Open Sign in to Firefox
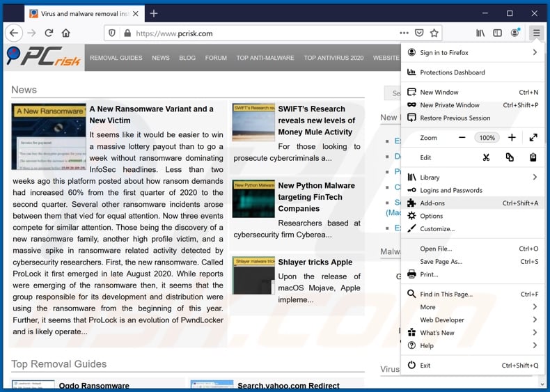550x392 pixels. tap(473, 53)
